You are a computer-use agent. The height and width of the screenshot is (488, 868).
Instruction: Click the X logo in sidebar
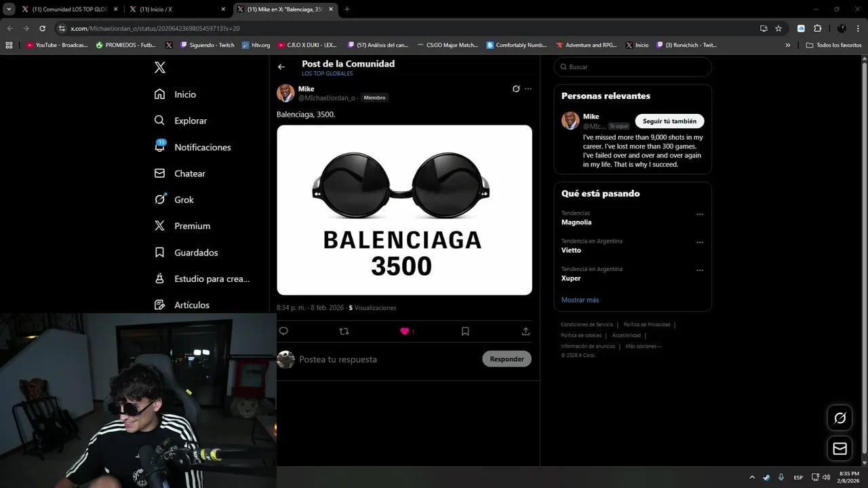pyautogui.click(x=159, y=67)
